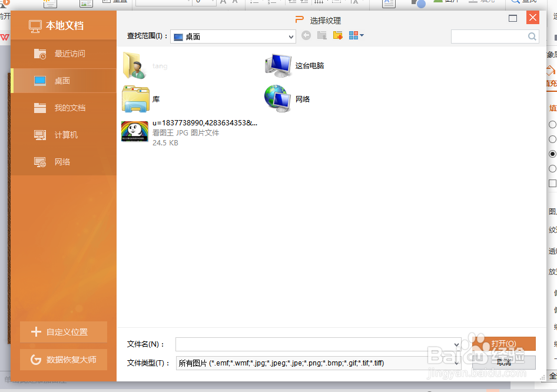Click the sidebar 网络 monitor-globe icon
The width and height of the screenshot is (557, 392).
40,162
